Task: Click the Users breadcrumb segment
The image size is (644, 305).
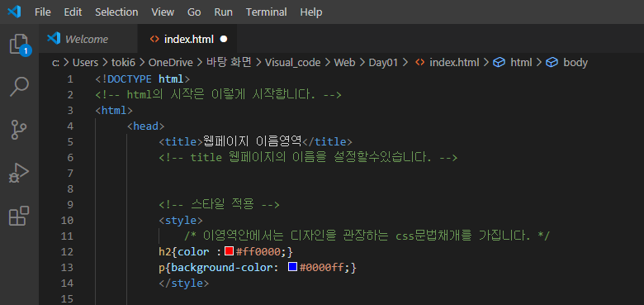Action: coord(85,63)
